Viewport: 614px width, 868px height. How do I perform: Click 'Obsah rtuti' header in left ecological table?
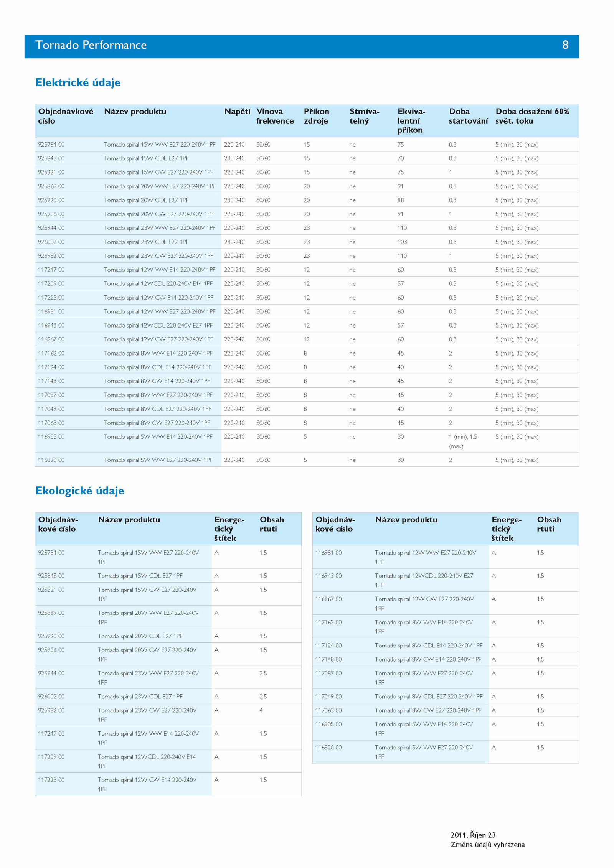272,524
